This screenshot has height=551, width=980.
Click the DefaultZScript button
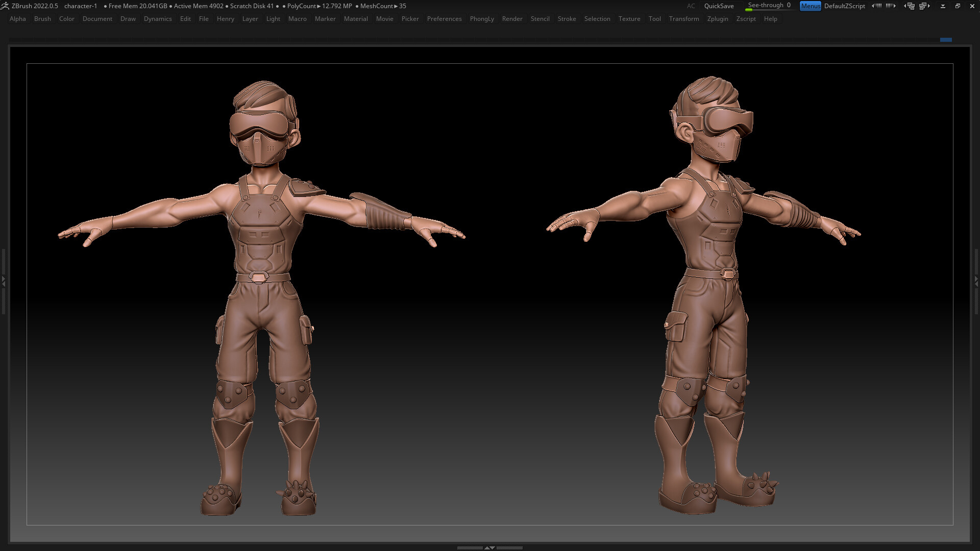tap(844, 6)
